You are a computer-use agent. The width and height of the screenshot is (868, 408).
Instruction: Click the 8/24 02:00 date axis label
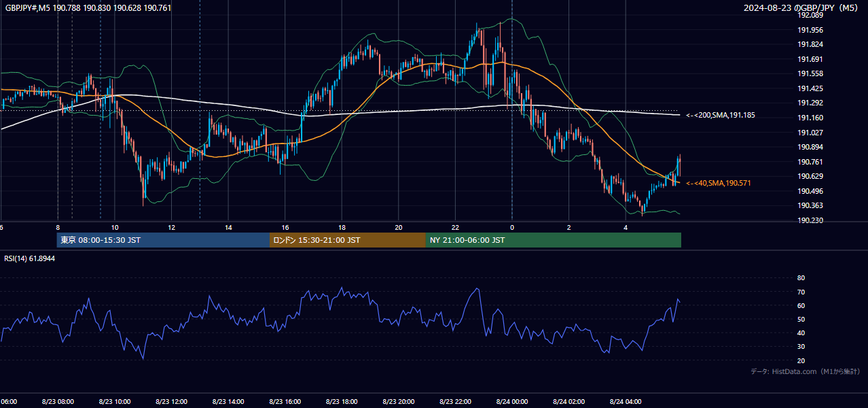tap(569, 401)
